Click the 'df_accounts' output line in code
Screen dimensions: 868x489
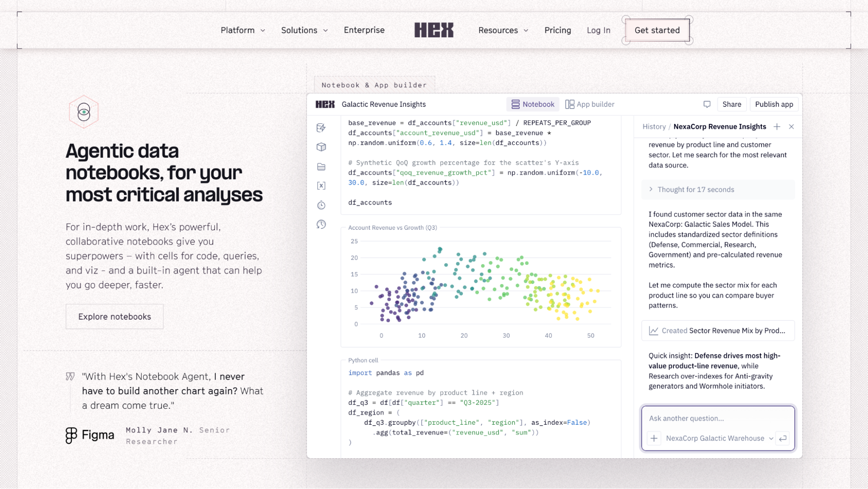click(x=370, y=203)
